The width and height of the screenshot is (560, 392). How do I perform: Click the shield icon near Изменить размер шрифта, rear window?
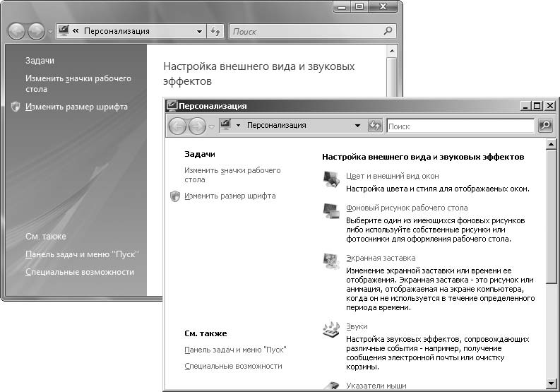point(16,107)
